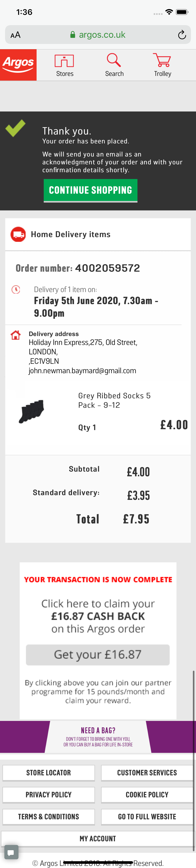The image size is (196, 868).
Task: Reload the page in Safari
Action: pos(182,35)
